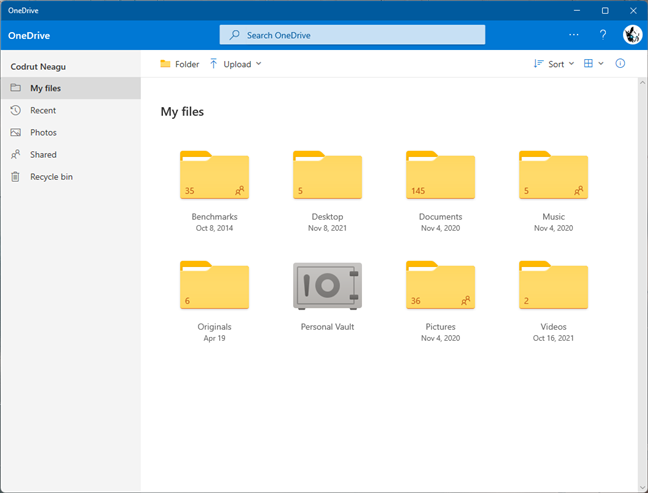648x493 pixels.
Task: Open the Benchmarks folder icon
Action: pos(214,175)
